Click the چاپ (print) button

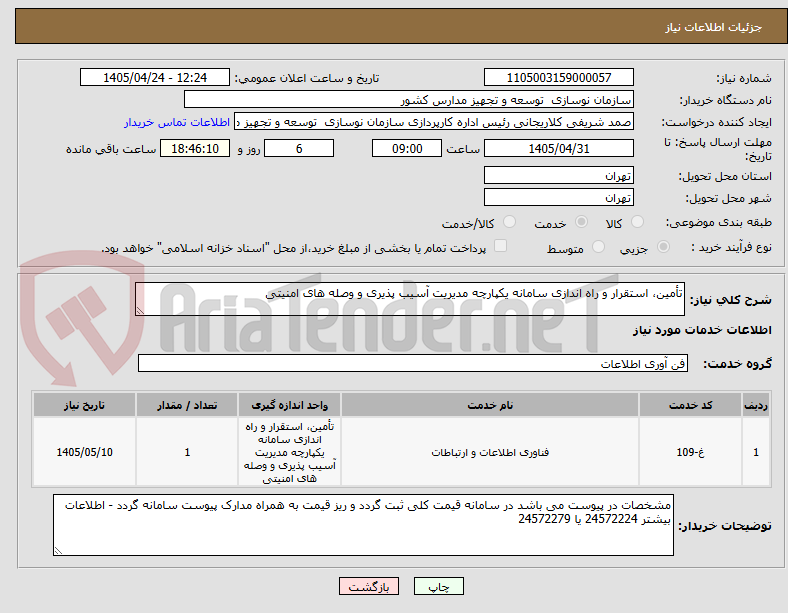pyautogui.click(x=438, y=586)
